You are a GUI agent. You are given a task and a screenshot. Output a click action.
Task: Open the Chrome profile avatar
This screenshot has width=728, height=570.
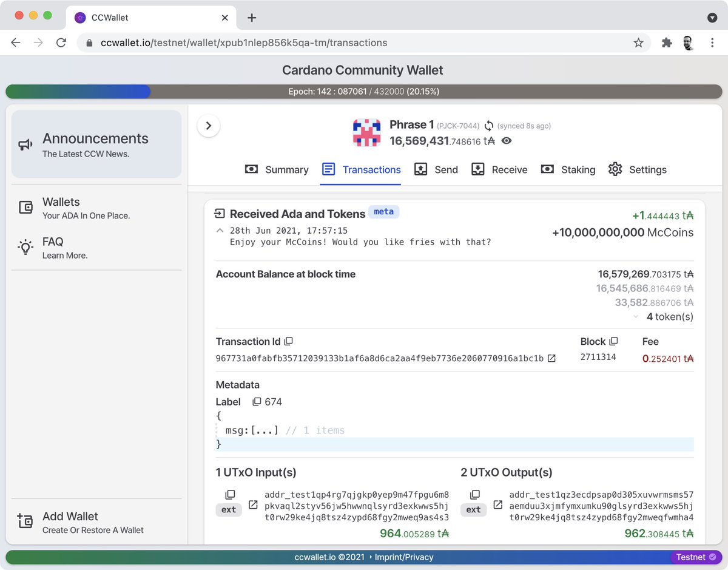(x=689, y=42)
